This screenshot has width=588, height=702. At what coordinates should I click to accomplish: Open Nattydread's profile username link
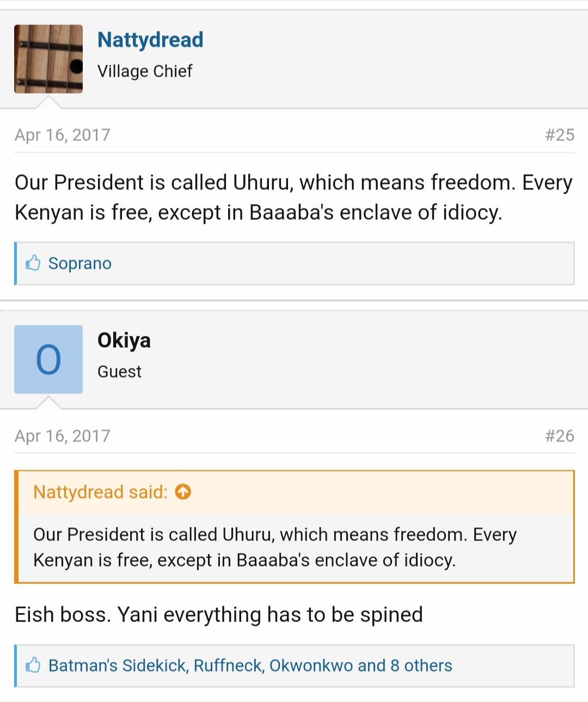coord(150,40)
